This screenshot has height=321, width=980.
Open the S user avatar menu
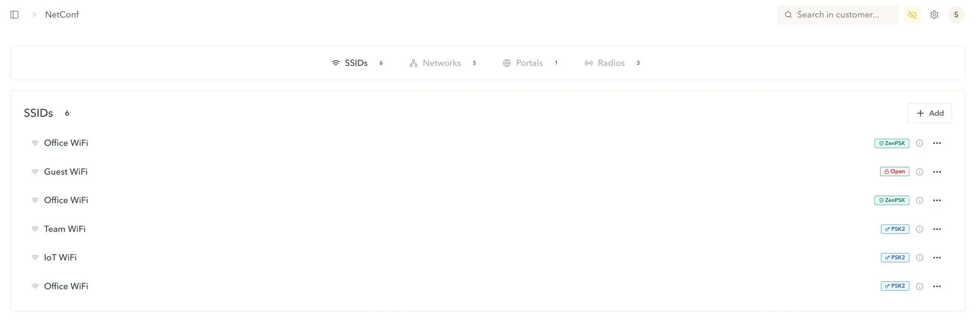(956, 15)
